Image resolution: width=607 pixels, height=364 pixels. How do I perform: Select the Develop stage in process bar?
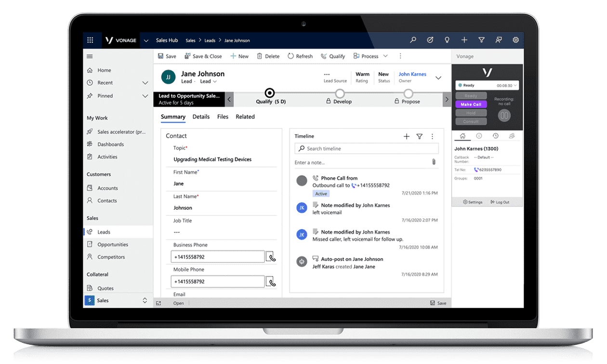pyautogui.click(x=340, y=93)
